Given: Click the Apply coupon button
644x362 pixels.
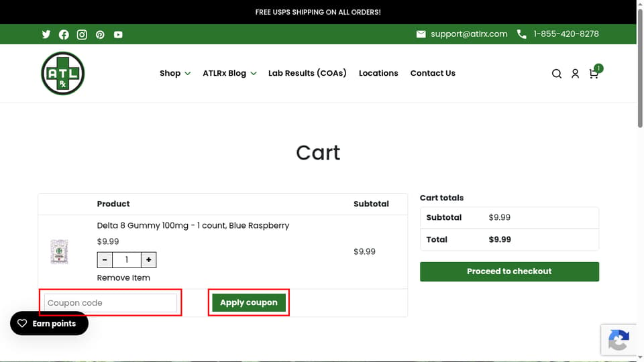Looking at the screenshot, I should [249, 302].
